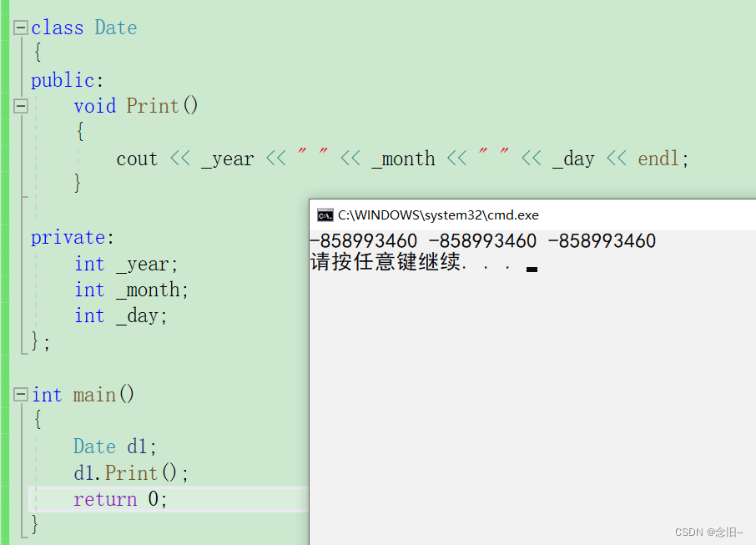Click the 'int _month;' member declaration

coord(132,290)
